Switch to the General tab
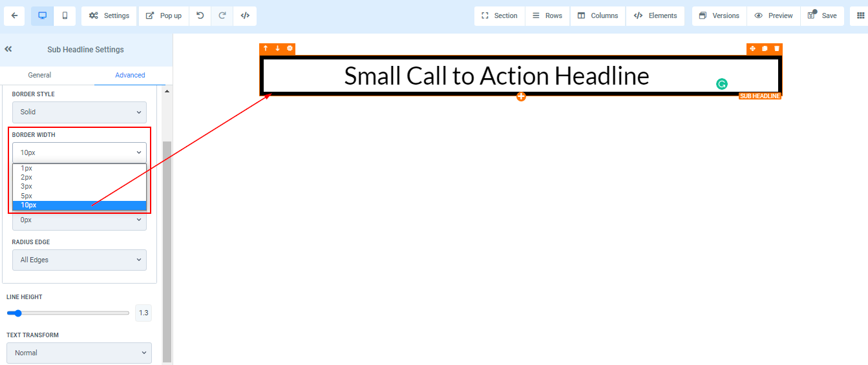 point(39,75)
